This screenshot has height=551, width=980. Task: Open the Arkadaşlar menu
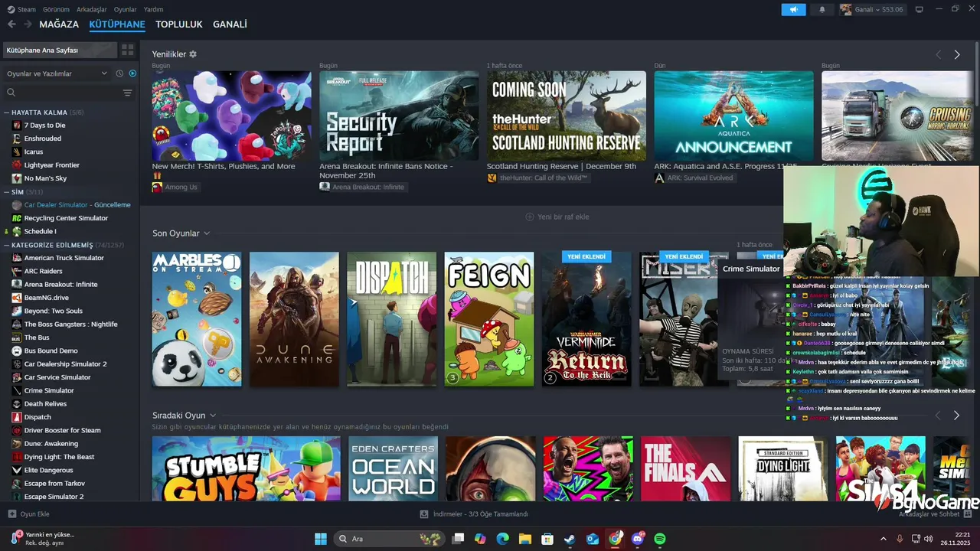[x=92, y=9]
